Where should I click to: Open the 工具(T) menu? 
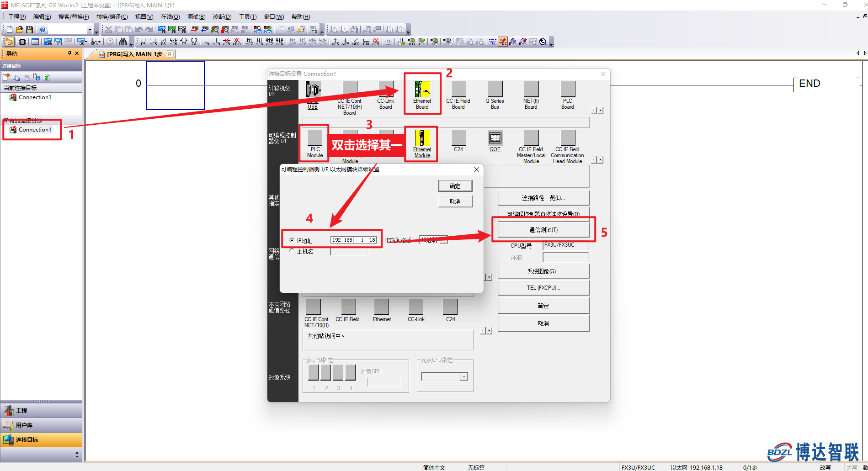tap(248, 17)
